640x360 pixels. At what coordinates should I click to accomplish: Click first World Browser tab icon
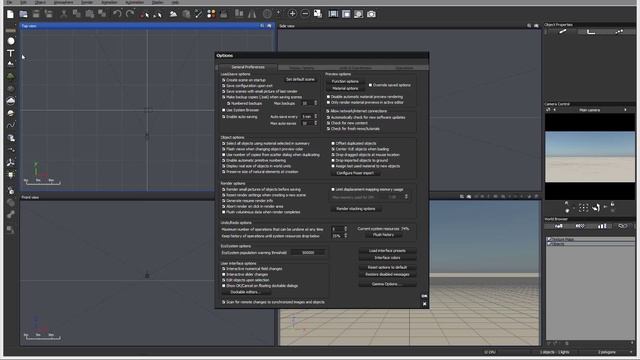click(559, 226)
